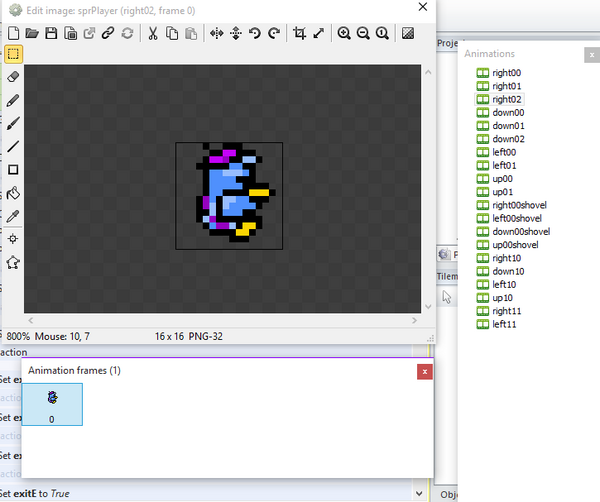Select the Pencil tool
The width and height of the screenshot is (600, 502).
[13, 100]
